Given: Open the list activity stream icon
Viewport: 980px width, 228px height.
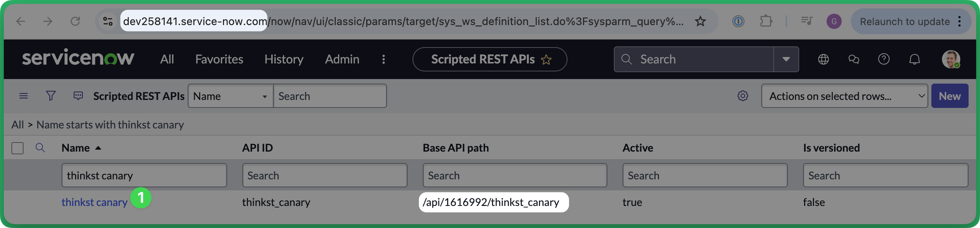Looking at the screenshot, I should [x=78, y=96].
